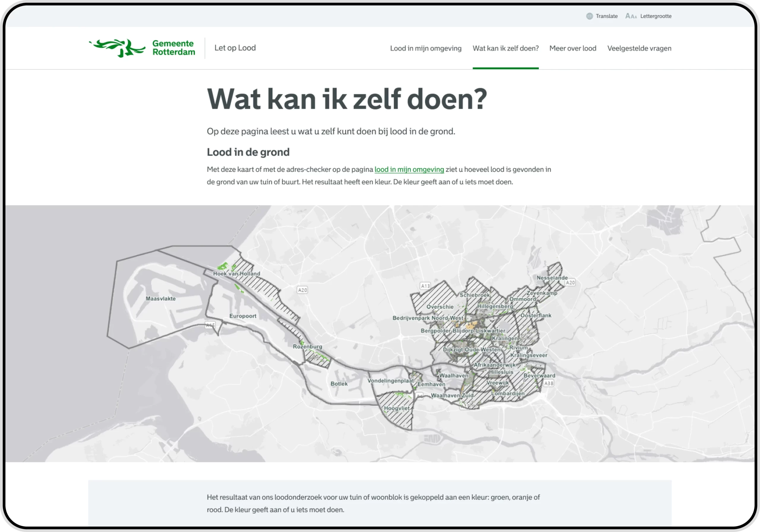Click the Kralingen district on the map

coord(504,338)
